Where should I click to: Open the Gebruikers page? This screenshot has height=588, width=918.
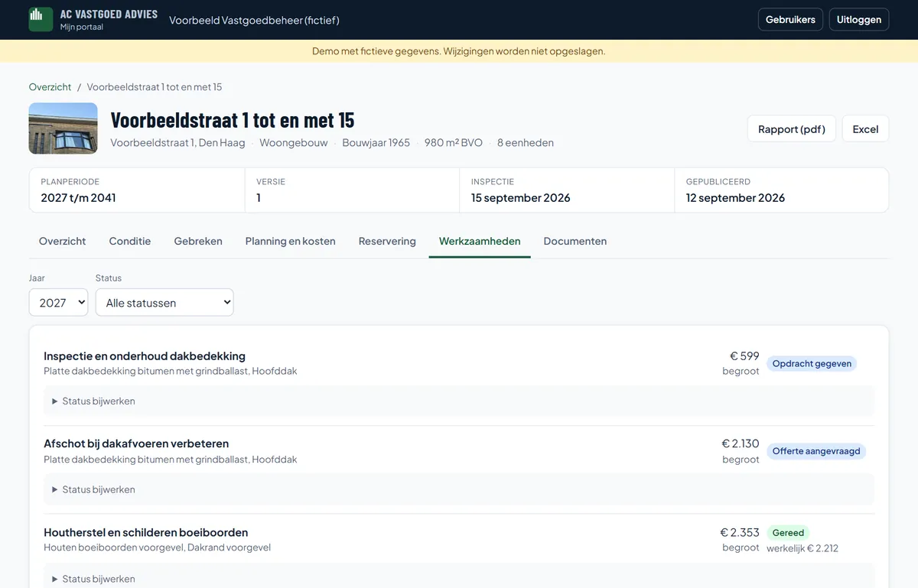pos(790,19)
